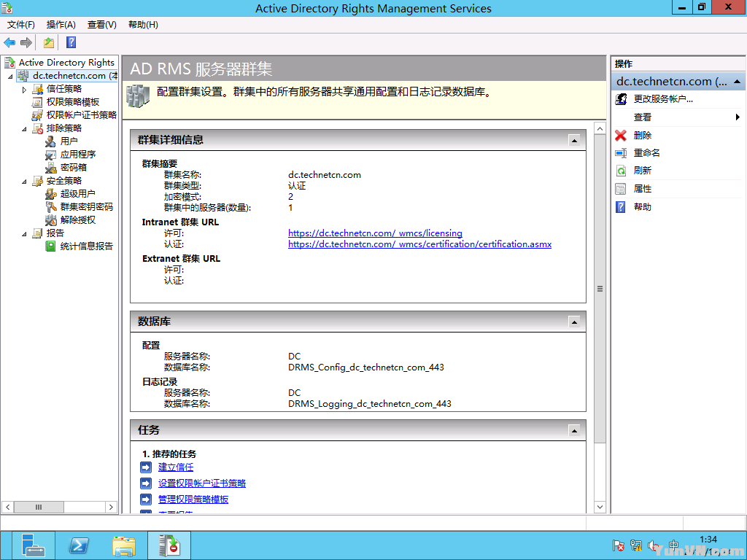The width and height of the screenshot is (747, 560).
Task: Click arrow icon beside 建立信任 task
Action: [146, 467]
